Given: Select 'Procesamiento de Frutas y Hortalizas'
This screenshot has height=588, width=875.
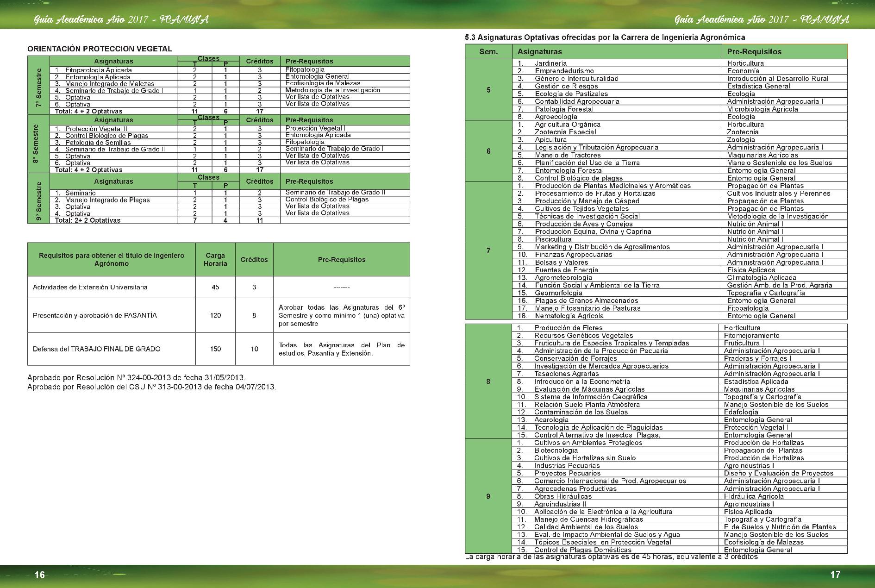Looking at the screenshot, I should point(595,194).
